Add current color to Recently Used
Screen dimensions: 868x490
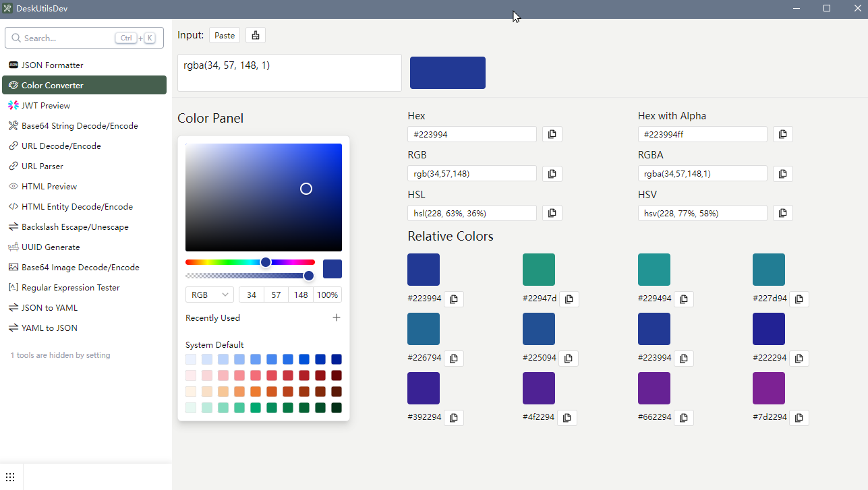337,317
